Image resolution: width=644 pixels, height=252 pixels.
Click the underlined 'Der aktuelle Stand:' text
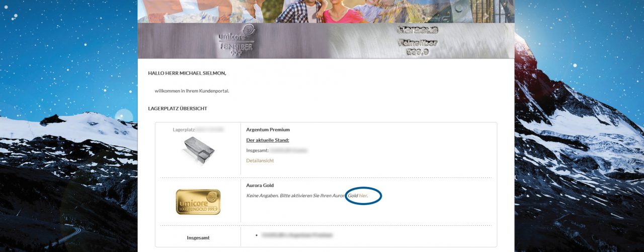(x=267, y=140)
